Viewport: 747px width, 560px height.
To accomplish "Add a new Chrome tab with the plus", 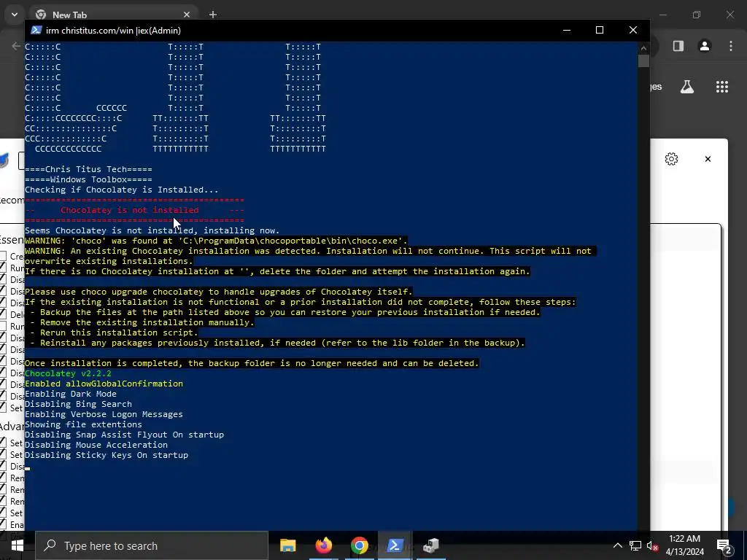I will tap(213, 15).
